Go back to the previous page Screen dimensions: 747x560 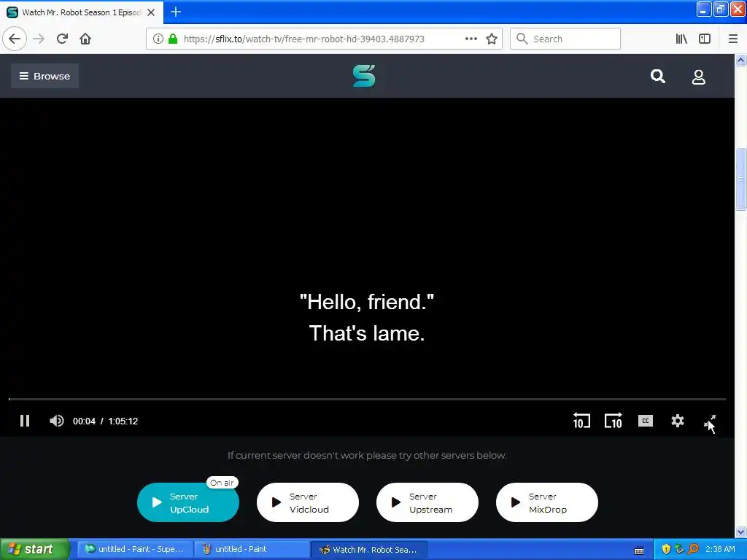[x=15, y=39]
